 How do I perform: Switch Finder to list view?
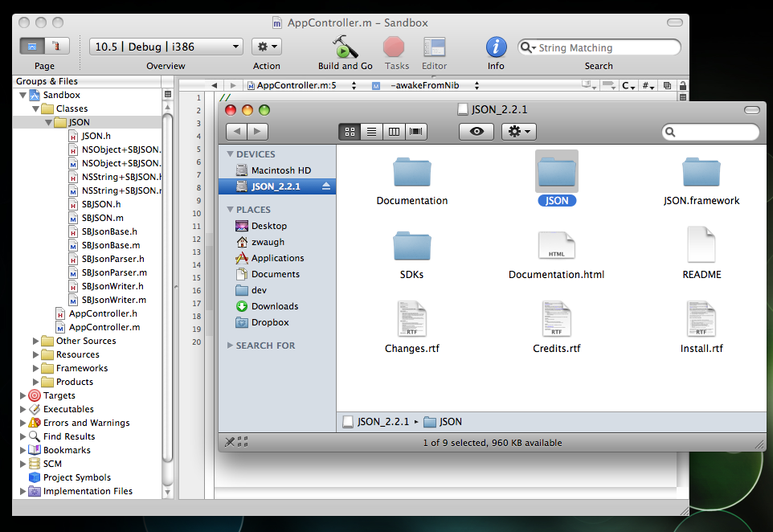coord(372,132)
